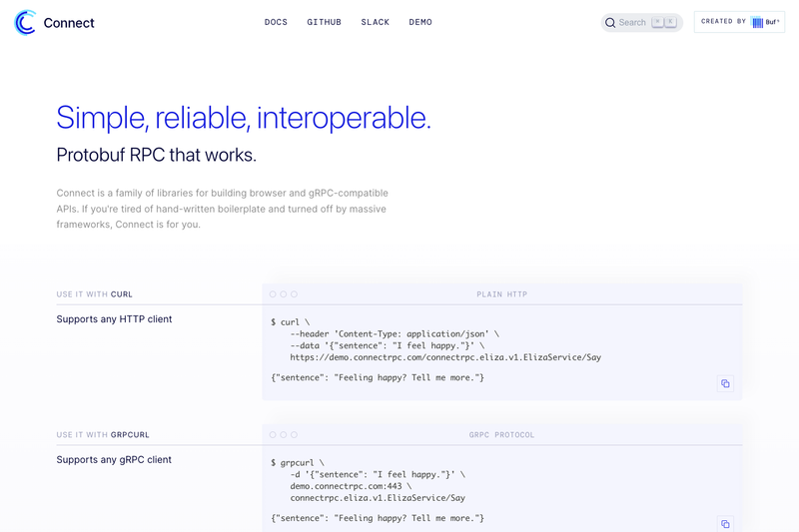Click the 'connectrpc.eliza.v1.ElizaService/Say' grpcurl line
The image size is (799, 532).
[x=378, y=498]
